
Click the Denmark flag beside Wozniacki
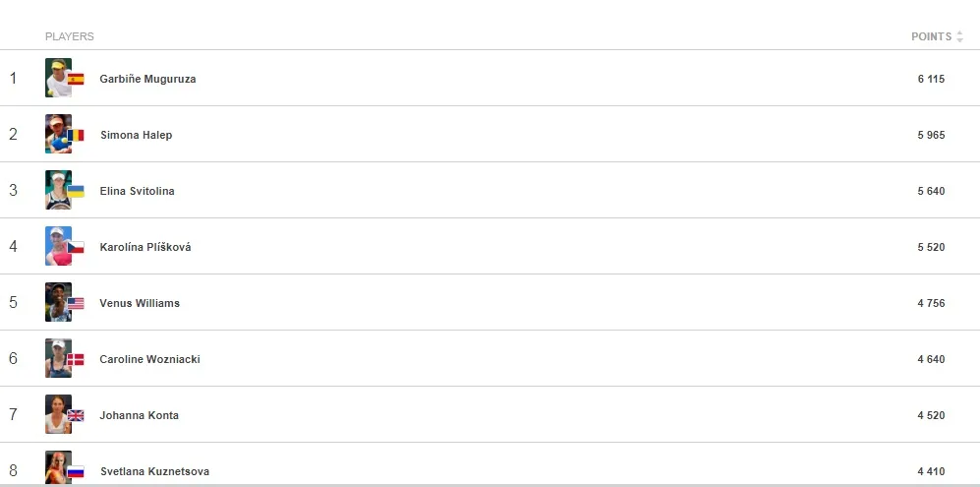[x=76, y=359]
